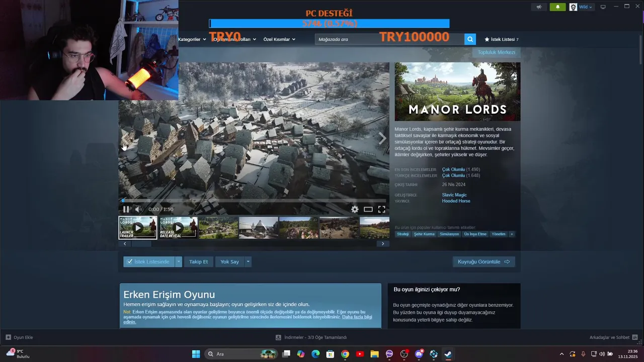
Task: Expand the Yok Say dropdown arrow
Action: point(248,262)
